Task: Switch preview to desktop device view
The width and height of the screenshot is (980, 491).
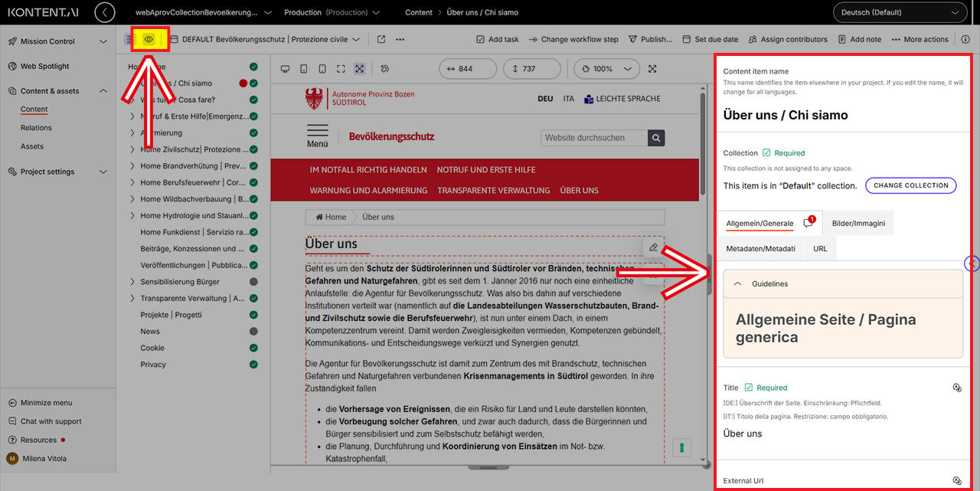Action: tap(286, 69)
